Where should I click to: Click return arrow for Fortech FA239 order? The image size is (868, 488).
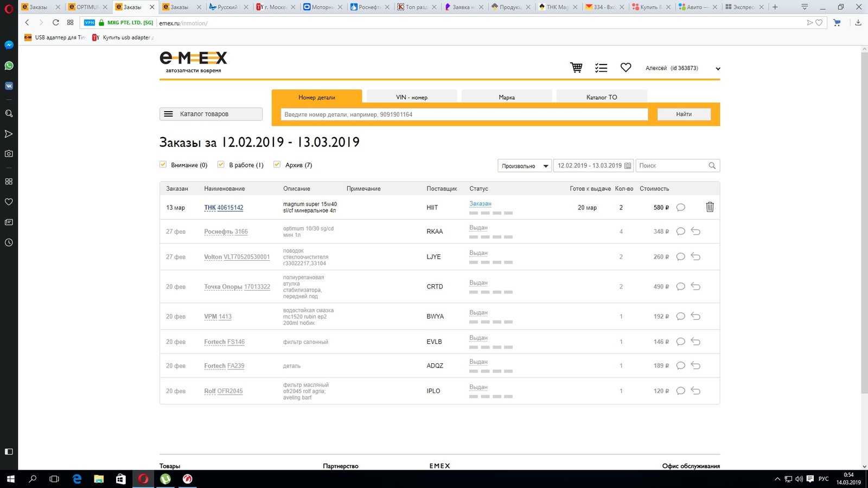(696, 365)
